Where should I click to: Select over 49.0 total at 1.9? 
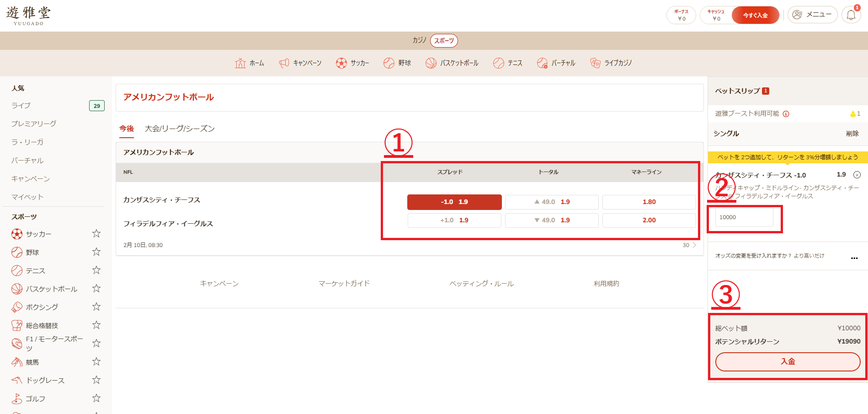(552, 202)
